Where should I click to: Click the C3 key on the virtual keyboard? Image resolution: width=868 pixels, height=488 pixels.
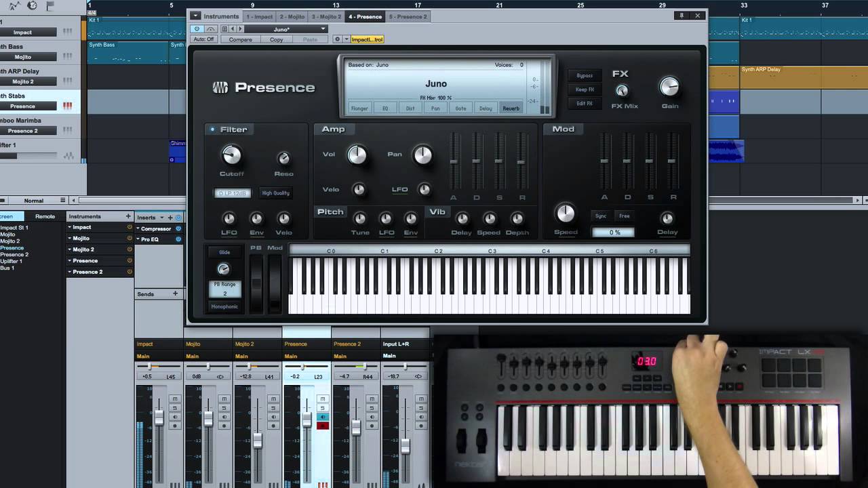492,295
